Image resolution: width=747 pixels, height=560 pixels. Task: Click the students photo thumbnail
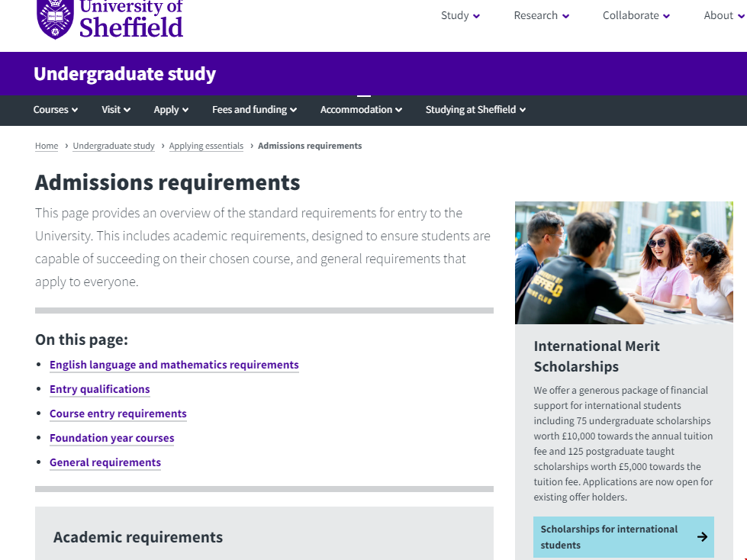623,262
